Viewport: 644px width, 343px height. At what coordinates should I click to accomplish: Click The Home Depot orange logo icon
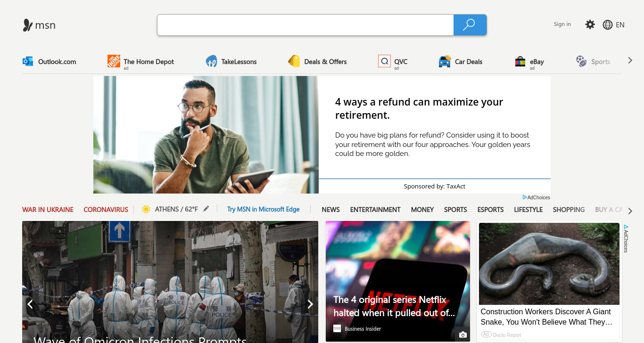[114, 61]
